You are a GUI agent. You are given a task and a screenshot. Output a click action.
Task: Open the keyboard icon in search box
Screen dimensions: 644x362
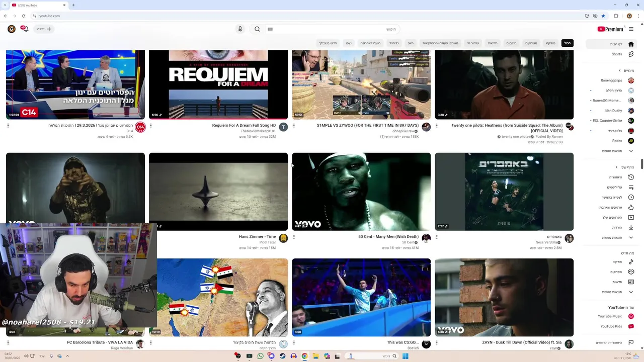(x=270, y=29)
